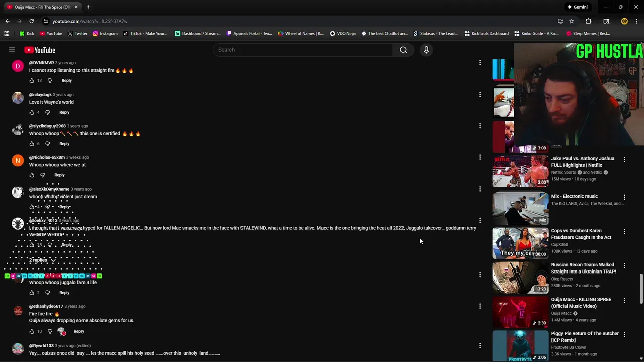
Task: Open options menu for @nilaydagk comment
Action: click(x=480, y=94)
